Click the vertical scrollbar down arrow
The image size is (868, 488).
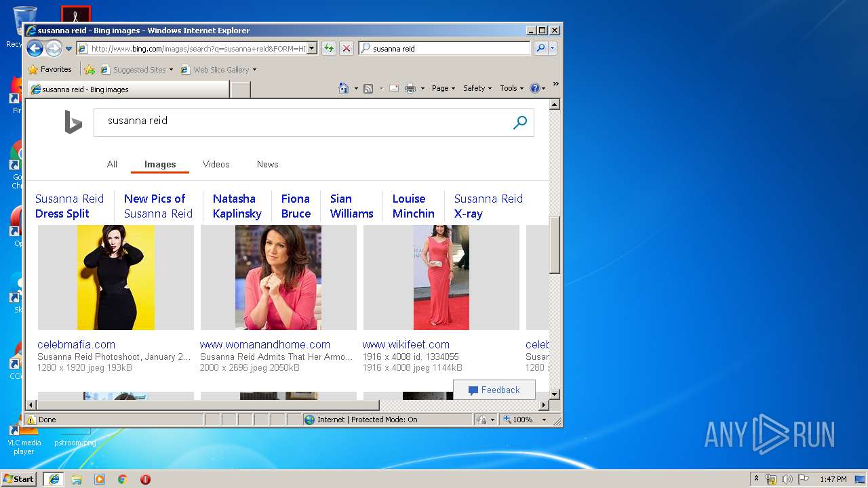click(554, 394)
